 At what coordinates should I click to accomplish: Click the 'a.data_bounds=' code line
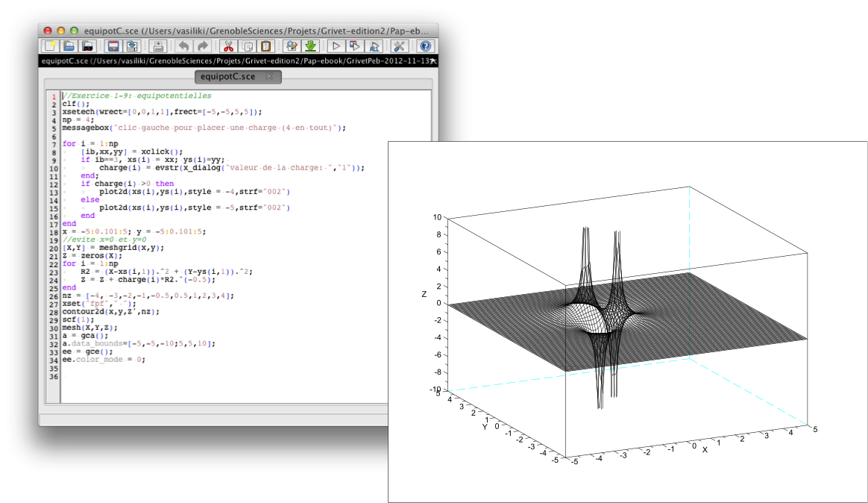139,344
